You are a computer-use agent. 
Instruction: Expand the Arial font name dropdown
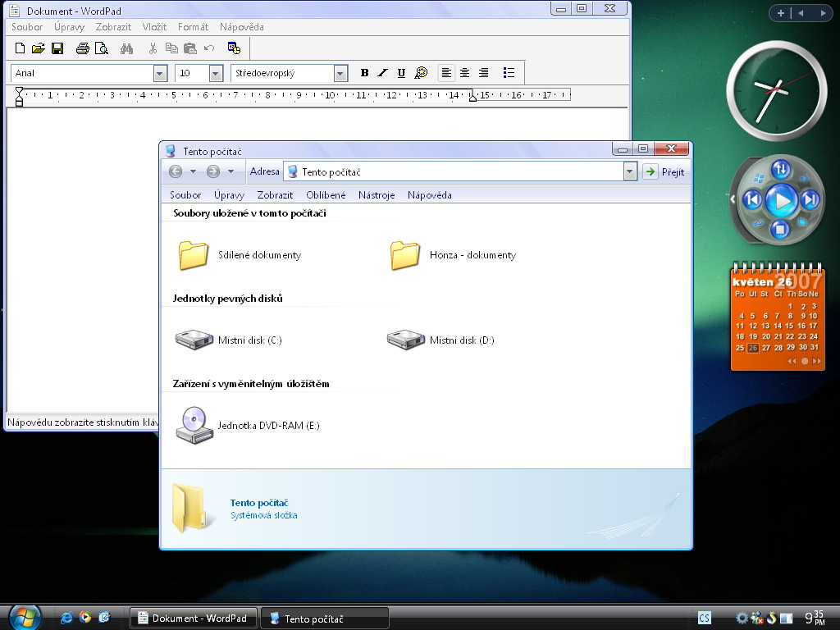tap(160, 74)
